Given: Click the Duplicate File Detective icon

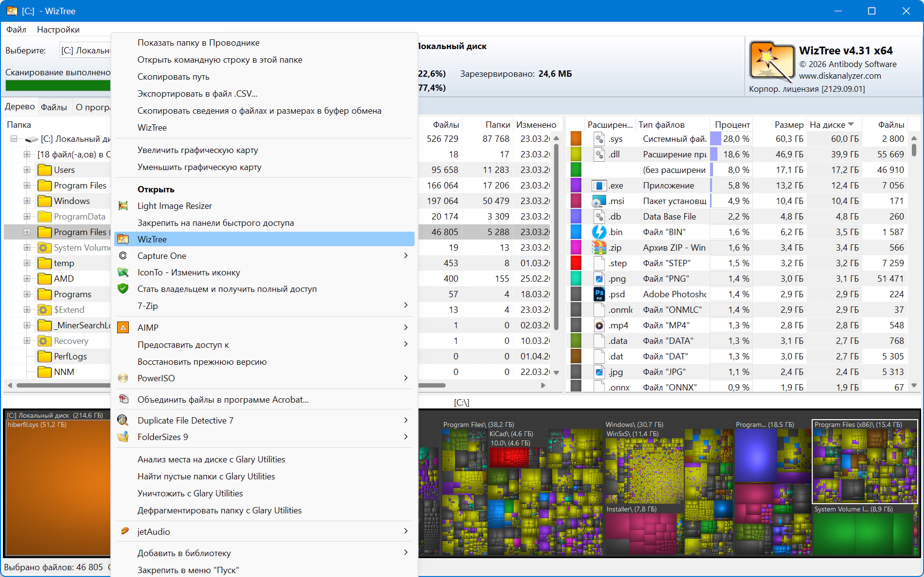Looking at the screenshot, I should pos(123,420).
